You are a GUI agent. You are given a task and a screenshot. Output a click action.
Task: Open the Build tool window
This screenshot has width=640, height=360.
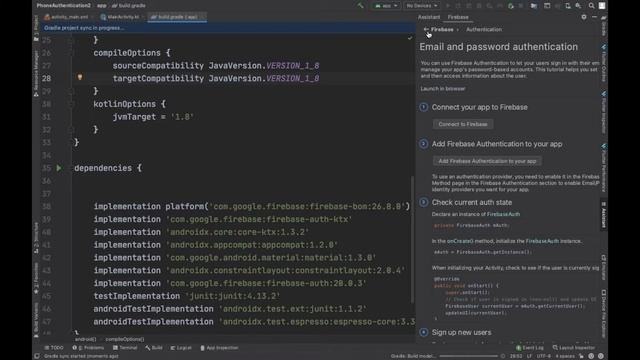click(154, 348)
